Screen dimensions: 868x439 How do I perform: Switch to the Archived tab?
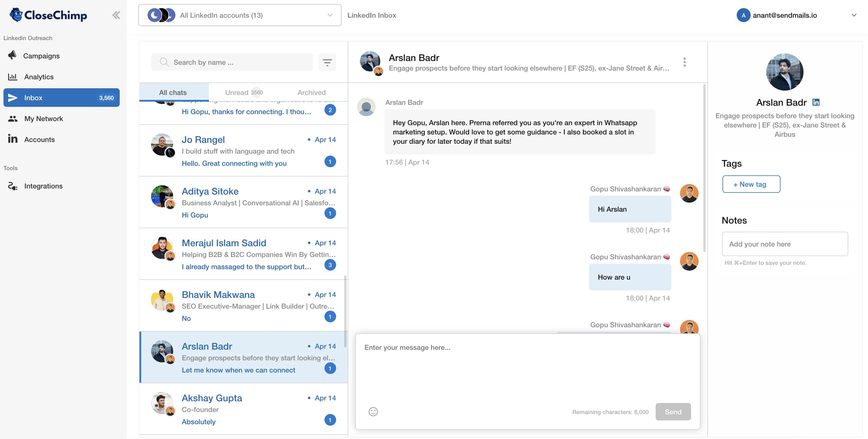point(311,92)
